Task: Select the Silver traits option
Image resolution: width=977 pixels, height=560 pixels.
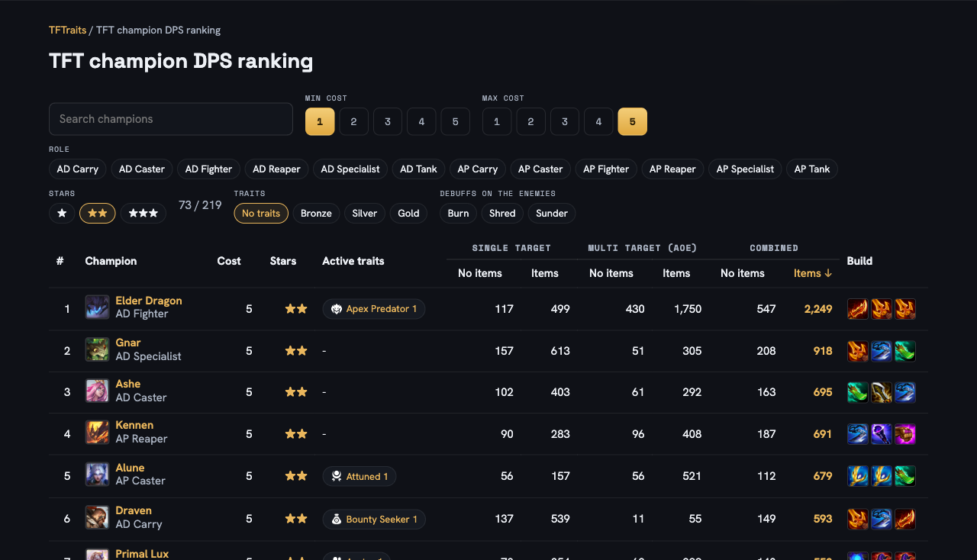Action: 365,214
